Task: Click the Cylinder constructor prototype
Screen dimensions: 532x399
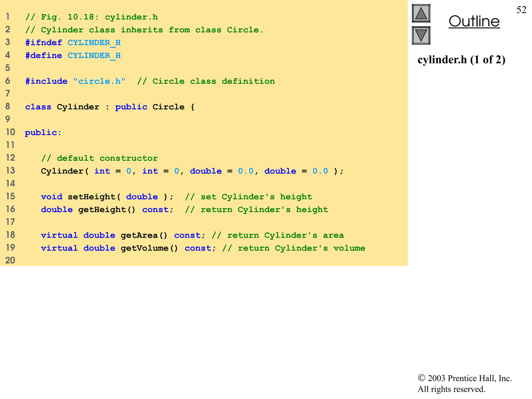Action: coord(192,171)
